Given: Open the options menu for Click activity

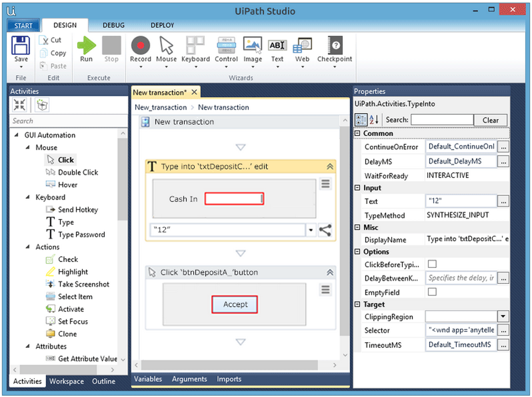Looking at the screenshot, I should click(326, 289).
